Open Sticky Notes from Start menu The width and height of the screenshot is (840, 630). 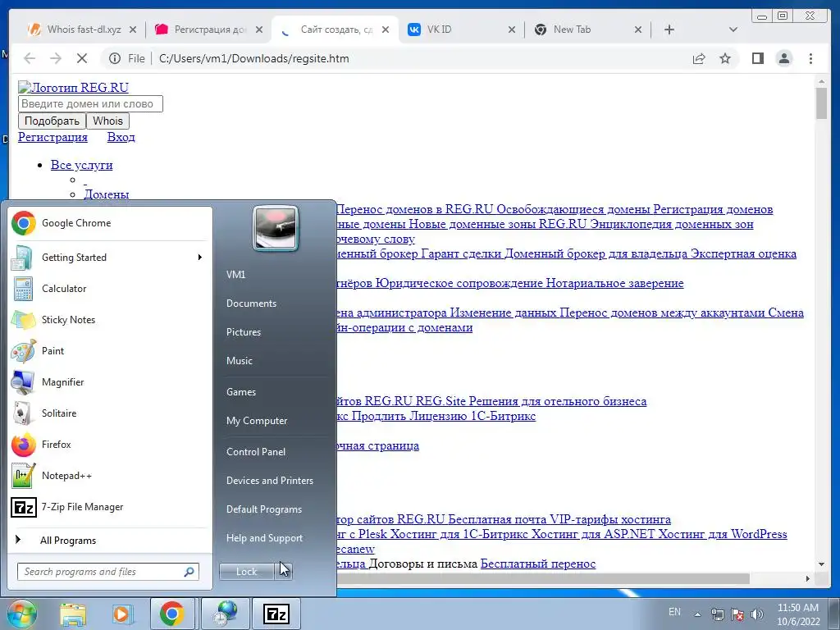coord(110,320)
